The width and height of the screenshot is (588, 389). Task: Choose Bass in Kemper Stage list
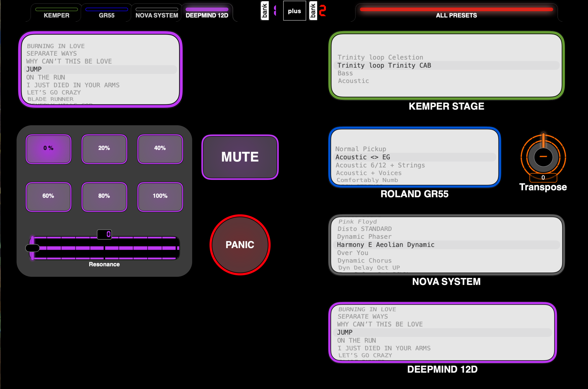click(345, 73)
